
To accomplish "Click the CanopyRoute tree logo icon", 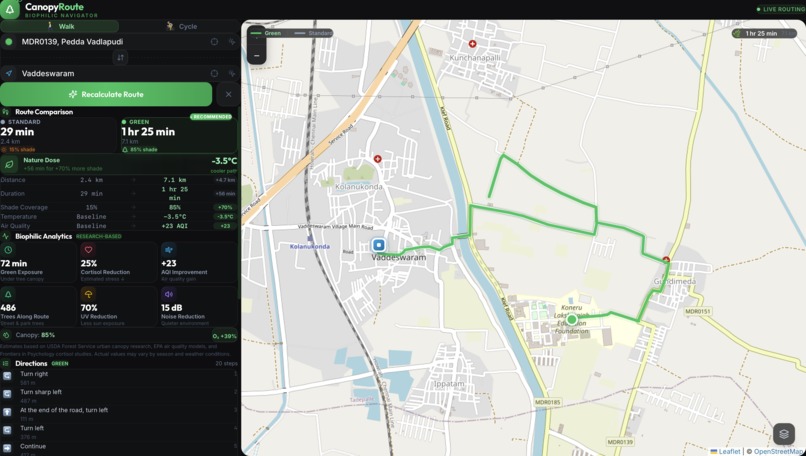I will pos(10,9).
